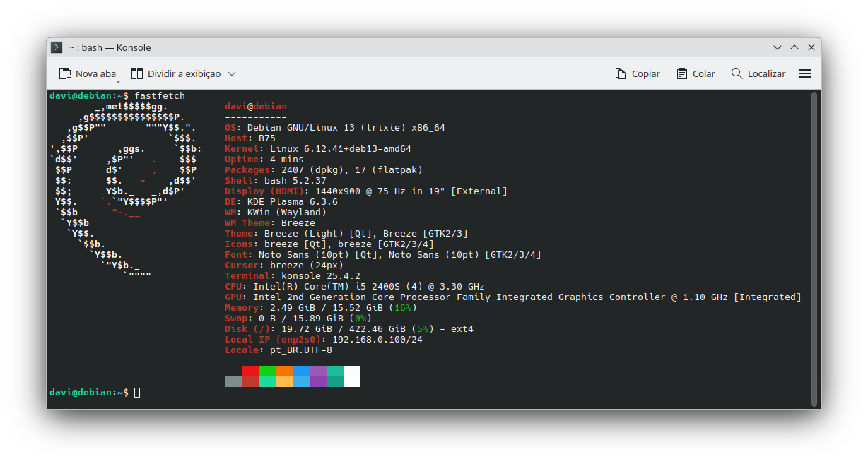
Task: Expand the Nova aba dropdown arrow
Action: 119,80
